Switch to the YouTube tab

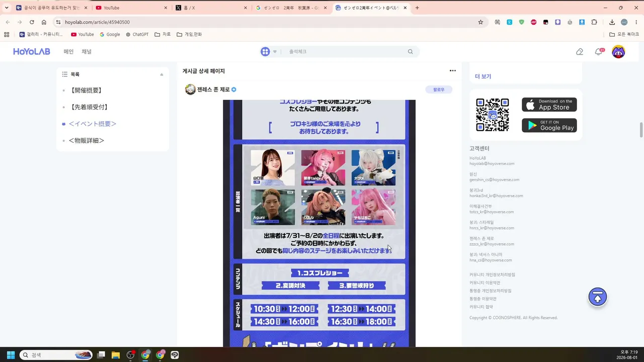pyautogui.click(x=132, y=8)
